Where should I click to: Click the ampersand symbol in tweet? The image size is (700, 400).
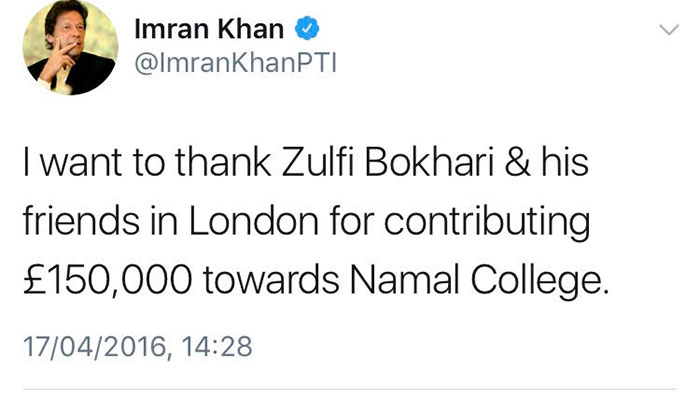[x=517, y=162]
